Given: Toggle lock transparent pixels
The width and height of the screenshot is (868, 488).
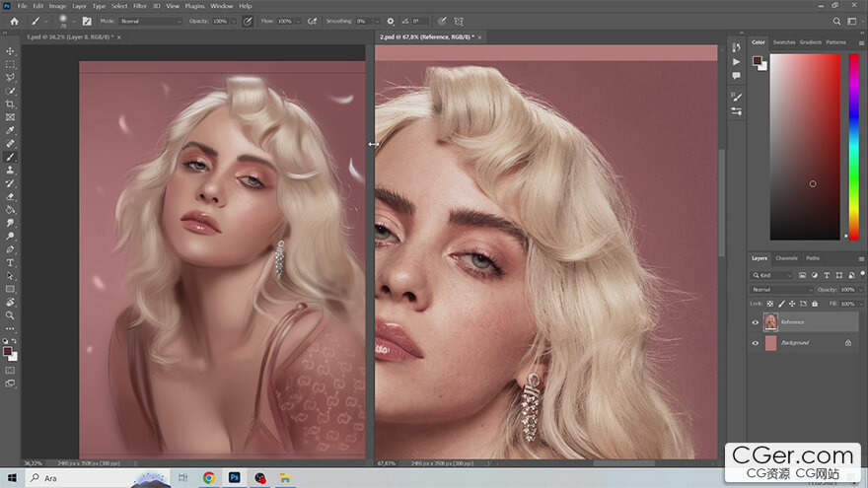Looking at the screenshot, I should pos(770,304).
